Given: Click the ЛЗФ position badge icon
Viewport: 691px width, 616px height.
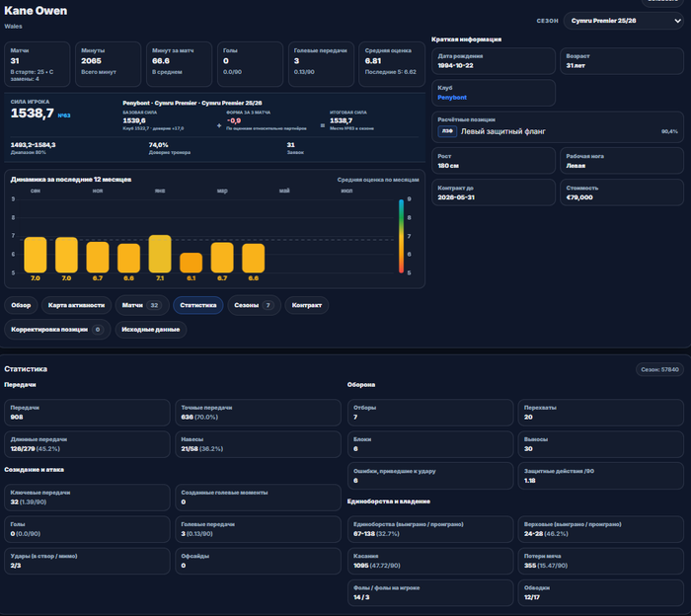Looking at the screenshot, I should pyautogui.click(x=447, y=131).
